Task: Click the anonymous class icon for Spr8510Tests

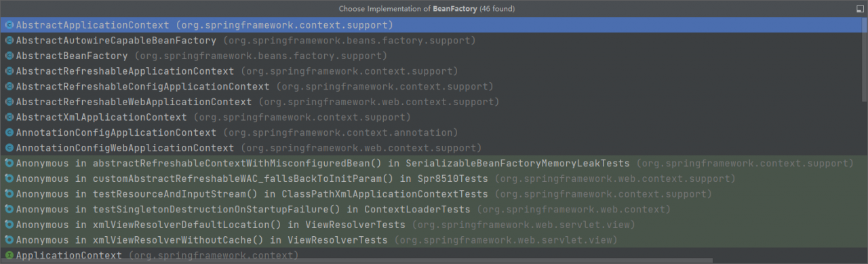Action: click(9, 178)
